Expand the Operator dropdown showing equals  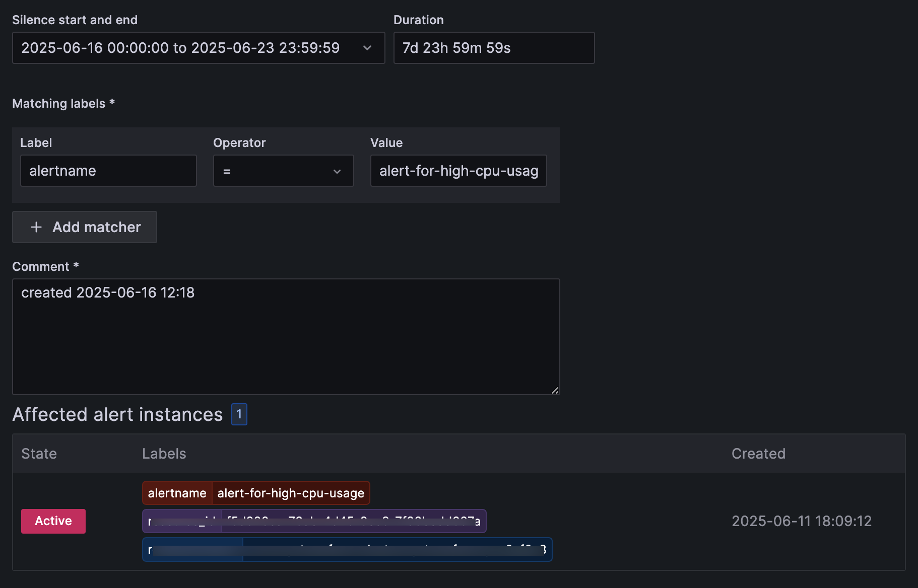pyautogui.click(x=283, y=171)
